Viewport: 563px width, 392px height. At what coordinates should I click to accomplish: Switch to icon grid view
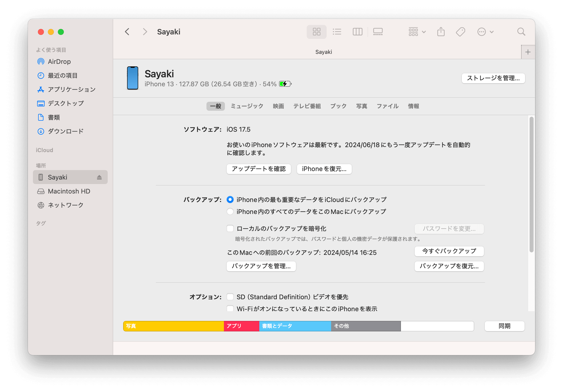(316, 32)
